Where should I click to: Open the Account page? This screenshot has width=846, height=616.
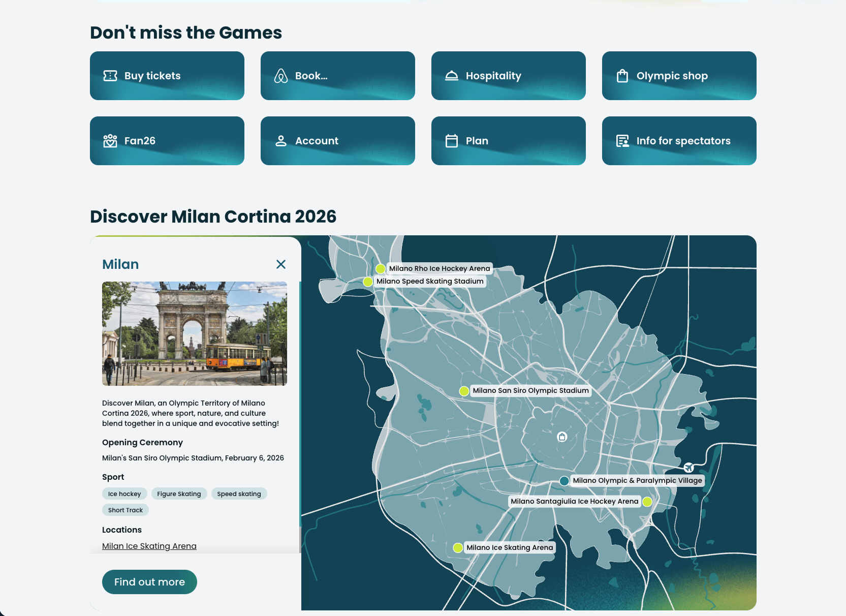338,141
